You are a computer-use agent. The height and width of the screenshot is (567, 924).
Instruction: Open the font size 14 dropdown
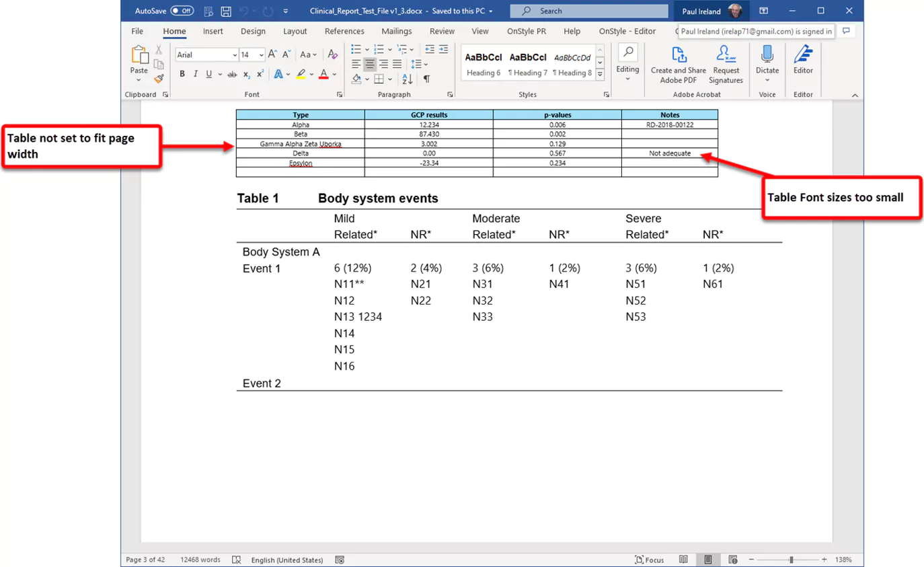coord(262,55)
